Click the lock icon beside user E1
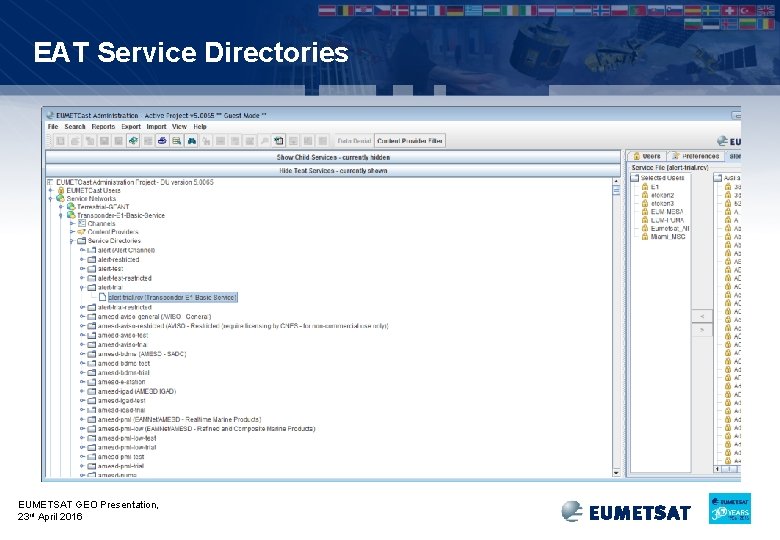This screenshot has width=780, height=540. [x=645, y=186]
